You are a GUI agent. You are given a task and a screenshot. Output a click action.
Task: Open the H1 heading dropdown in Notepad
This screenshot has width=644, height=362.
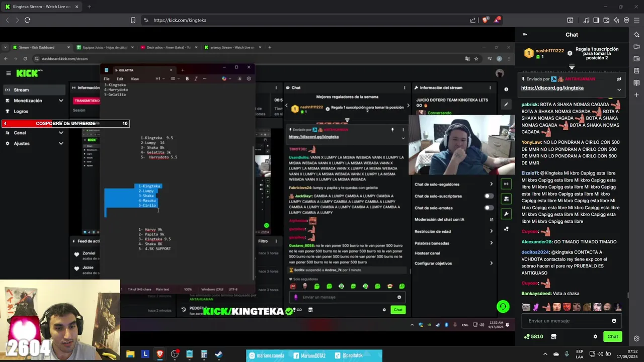[159, 78]
